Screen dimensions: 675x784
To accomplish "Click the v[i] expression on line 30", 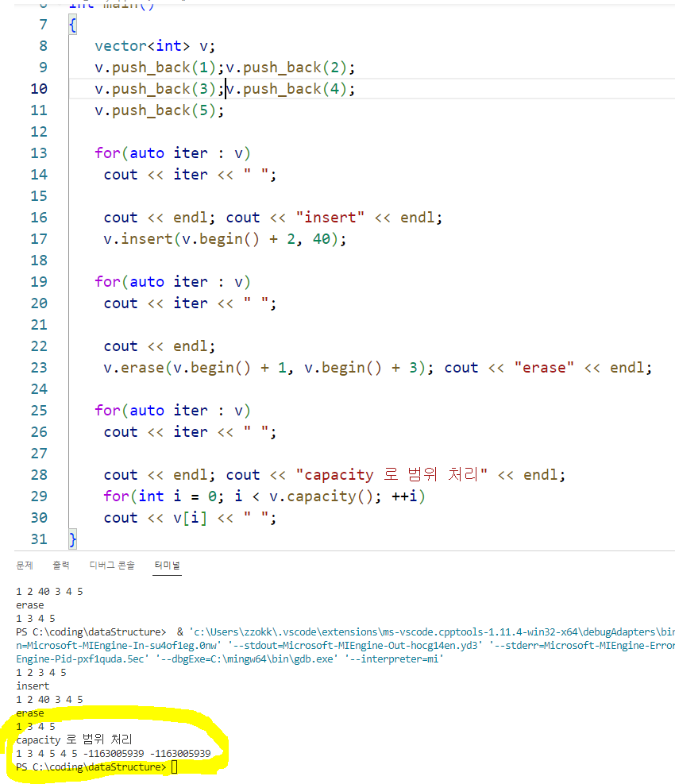I will [x=190, y=517].
